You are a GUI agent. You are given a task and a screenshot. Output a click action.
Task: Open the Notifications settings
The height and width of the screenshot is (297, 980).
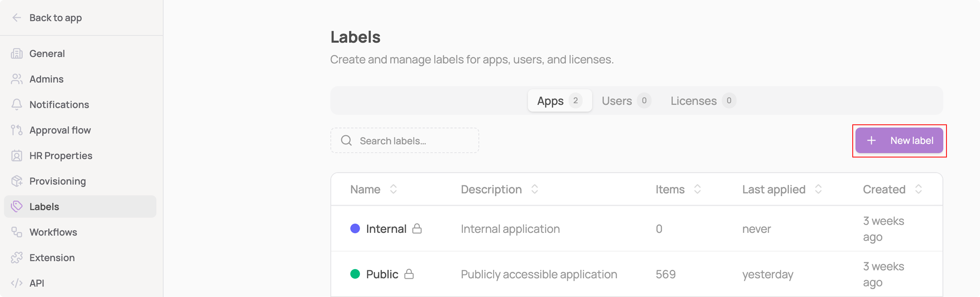(80, 105)
